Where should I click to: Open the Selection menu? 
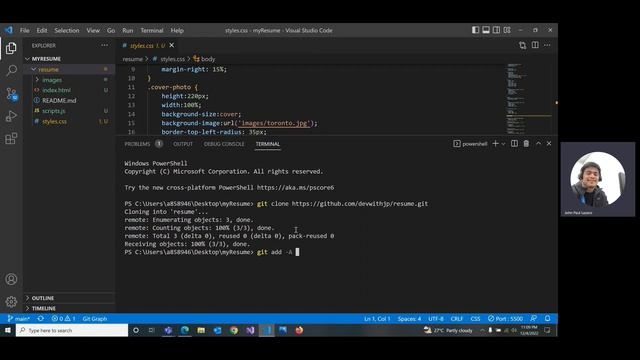point(67,31)
